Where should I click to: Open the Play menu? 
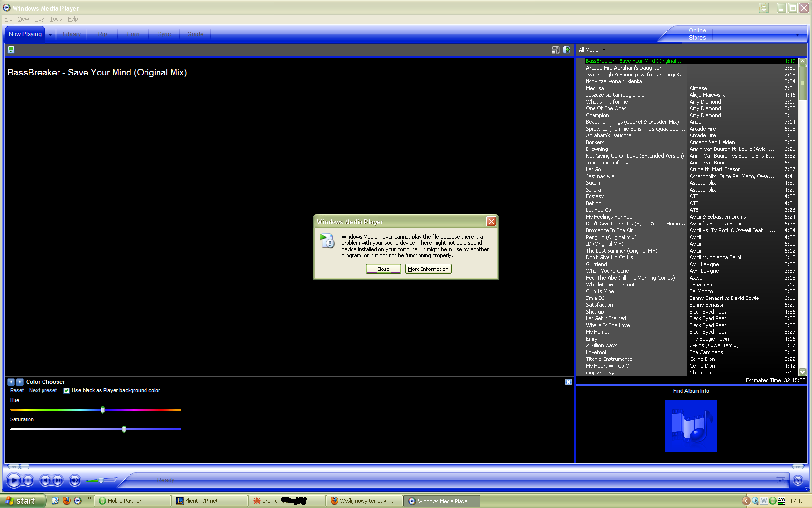(x=39, y=19)
